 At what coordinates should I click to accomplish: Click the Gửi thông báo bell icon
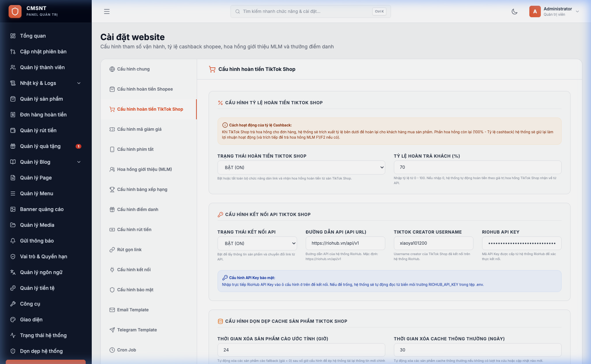(x=13, y=241)
